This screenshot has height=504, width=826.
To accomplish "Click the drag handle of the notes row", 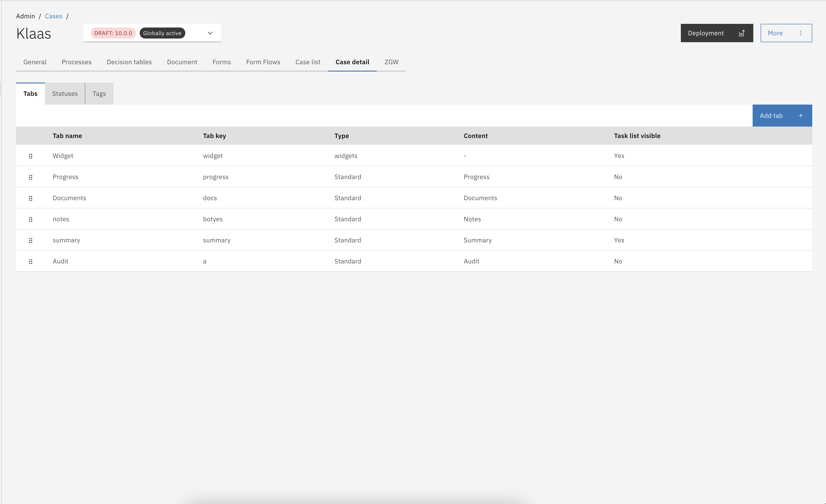I will coord(30,219).
